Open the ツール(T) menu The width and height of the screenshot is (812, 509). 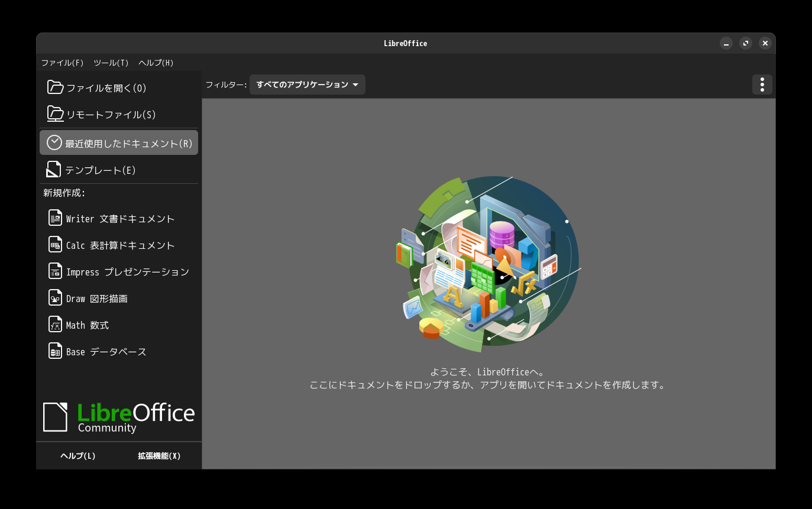[x=111, y=63]
